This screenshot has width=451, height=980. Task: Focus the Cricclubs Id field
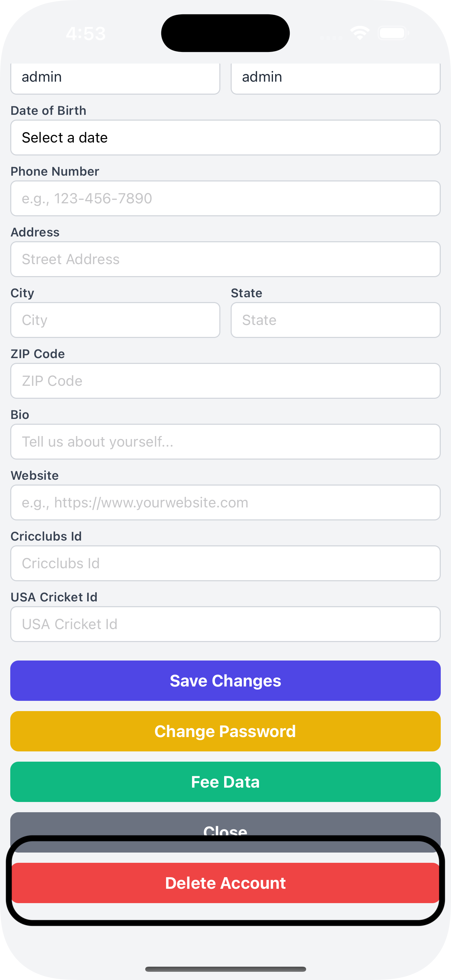225,564
